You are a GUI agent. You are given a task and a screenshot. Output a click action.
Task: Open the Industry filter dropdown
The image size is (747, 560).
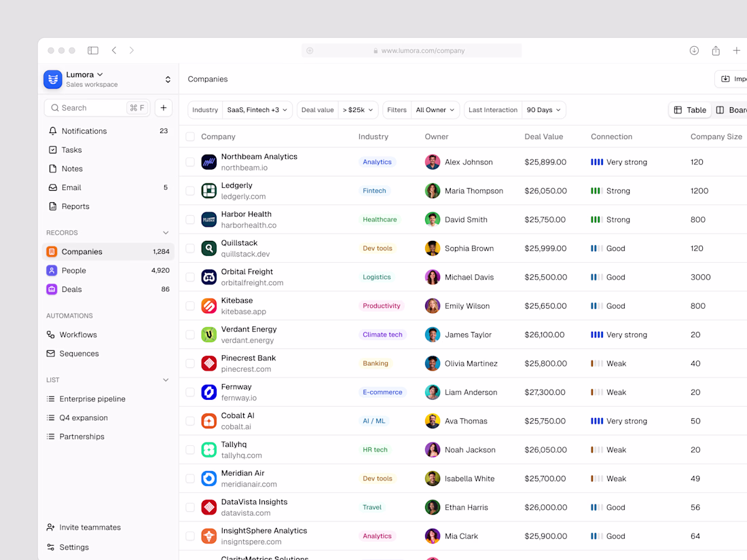[240, 110]
